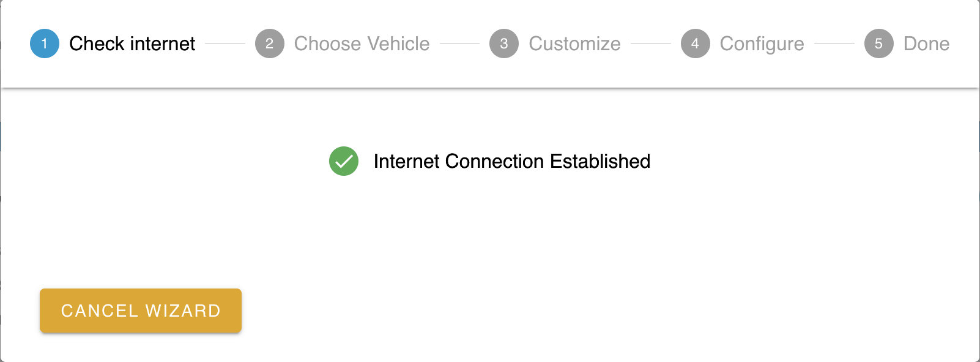Image resolution: width=980 pixels, height=362 pixels.
Task: Select the "Check internet" step label
Action: point(132,43)
